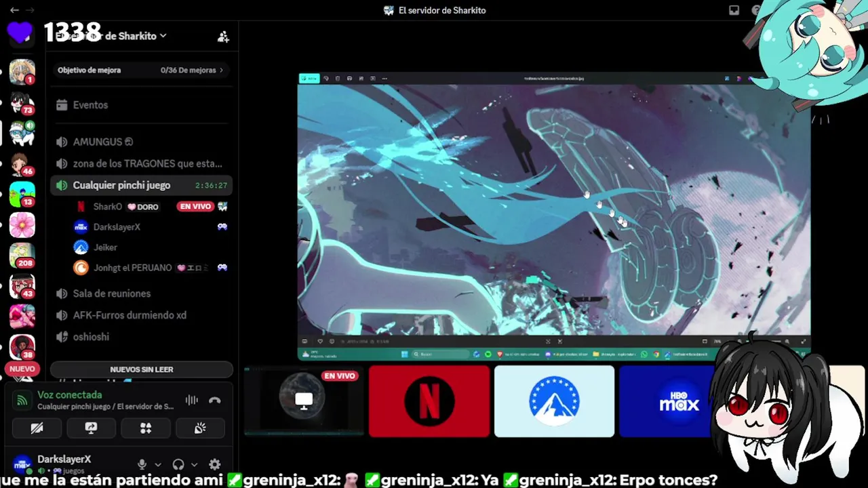Open the server icon with the 38 badge
The image size is (868, 488).
coord(22,347)
